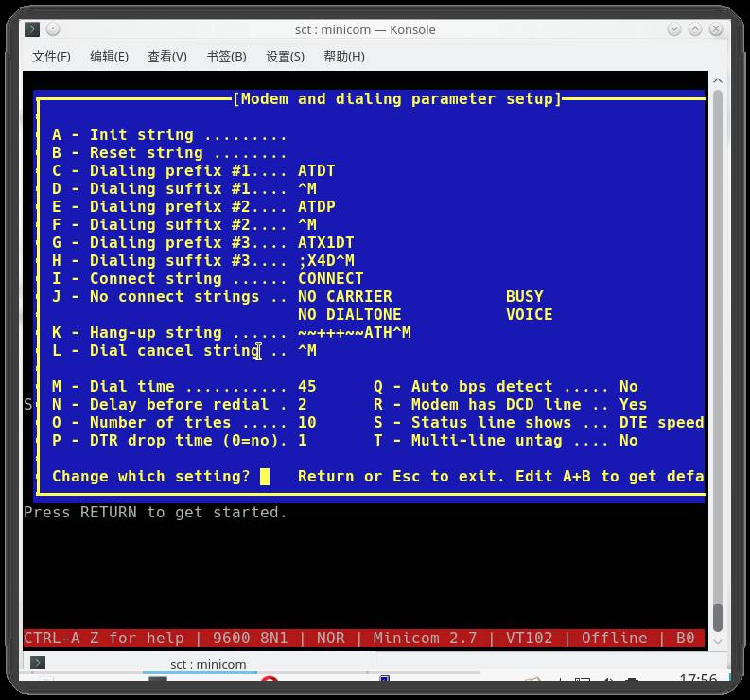Click the terminal icon on session tab

[x=38, y=663]
